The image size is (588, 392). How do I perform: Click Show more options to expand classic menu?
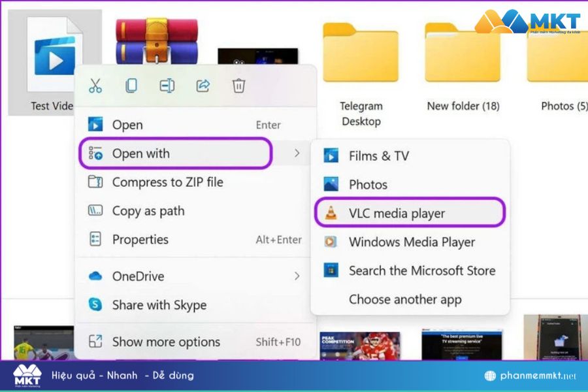point(165,342)
